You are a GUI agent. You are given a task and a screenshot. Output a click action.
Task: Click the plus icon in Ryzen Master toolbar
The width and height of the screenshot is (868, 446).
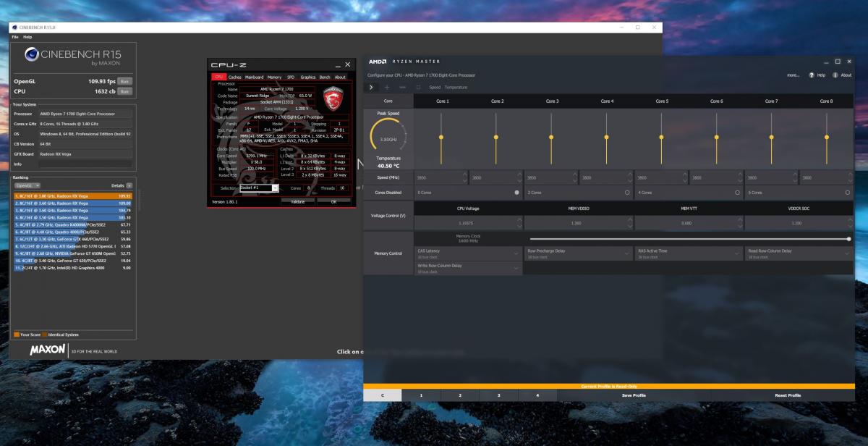click(x=387, y=87)
